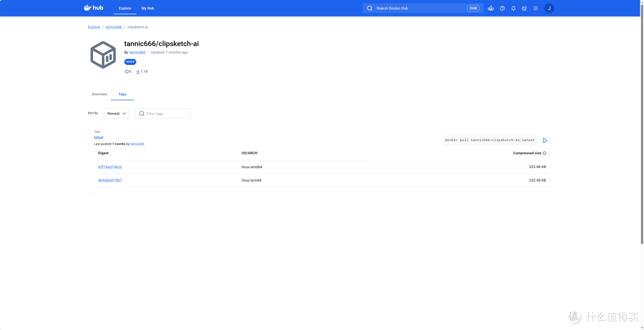Click the Explore breadcrumb link

[94, 27]
